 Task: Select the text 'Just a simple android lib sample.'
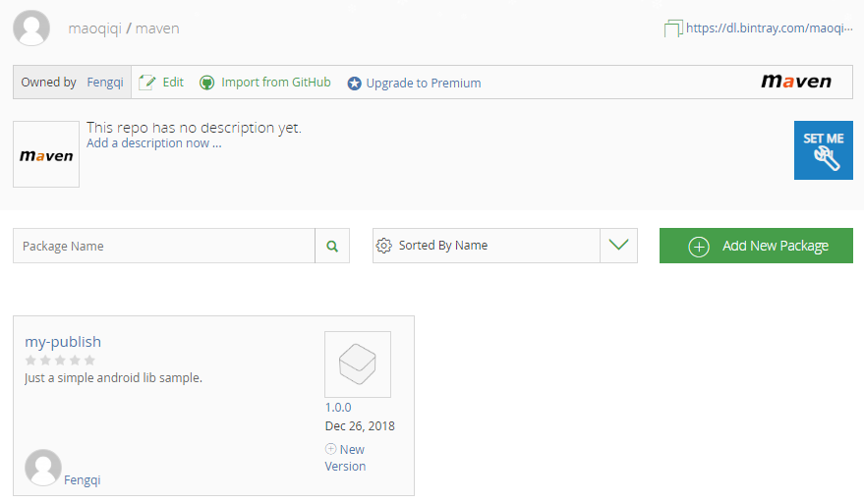pyautogui.click(x=113, y=378)
